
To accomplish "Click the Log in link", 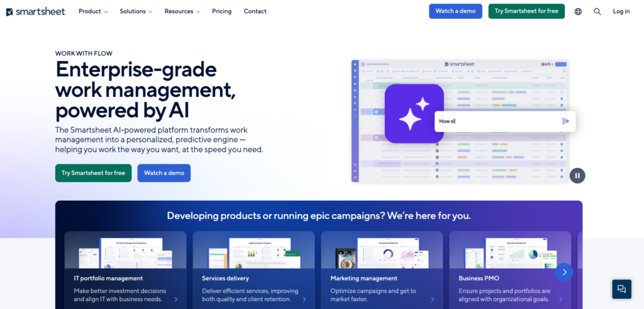I will point(621,11).
